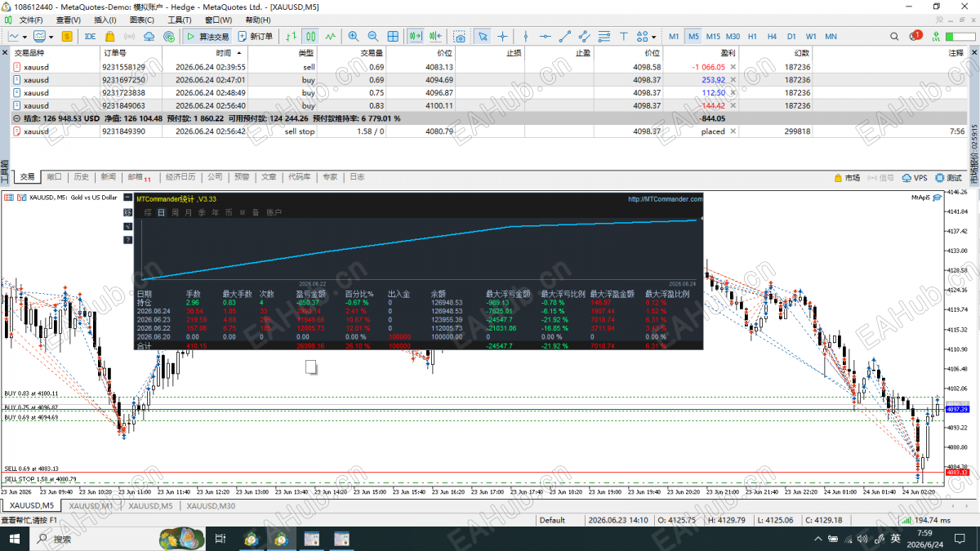Close the sell position with -1 066.05 profit

coord(733,67)
